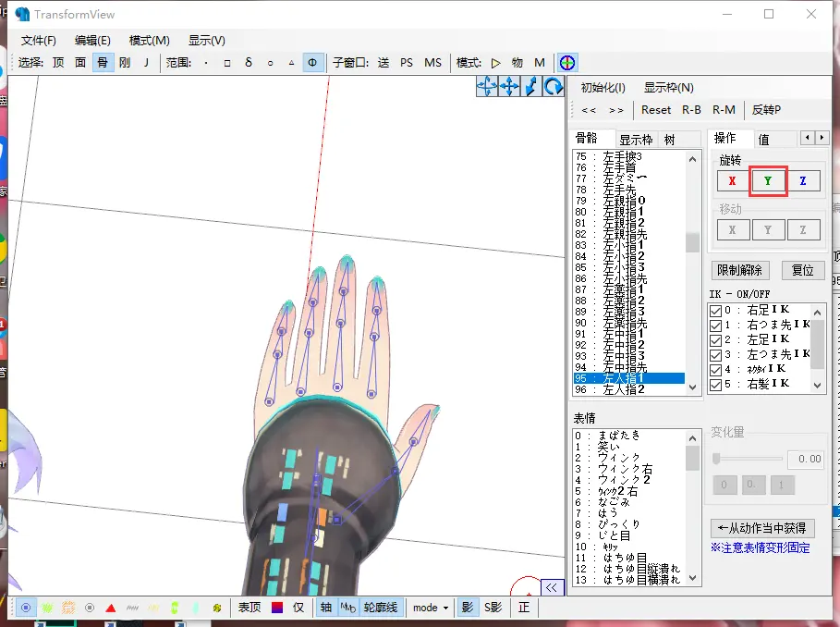Open the 模式(M) menu
This screenshot has width=840, height=627.
[x=149, y=40]
